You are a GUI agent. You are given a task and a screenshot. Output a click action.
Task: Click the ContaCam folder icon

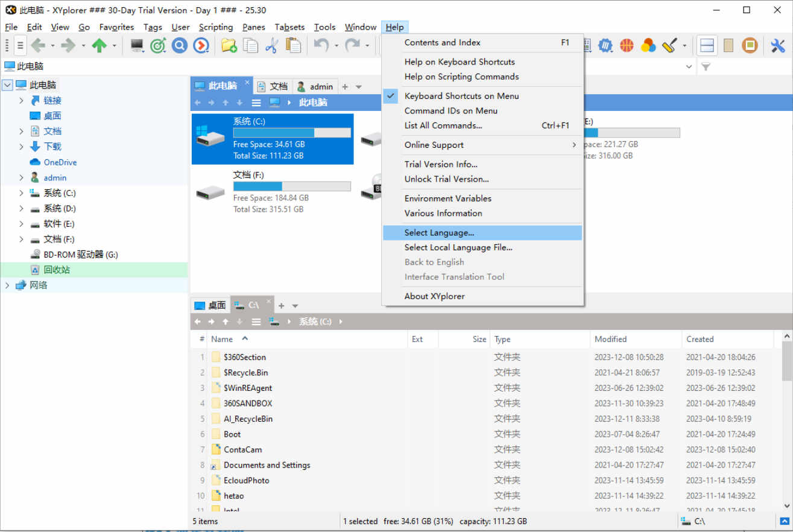point(216,449)
